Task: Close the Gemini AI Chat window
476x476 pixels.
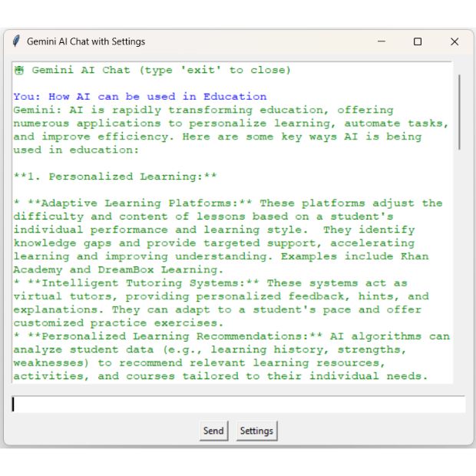Action: [x=454, y=41]
